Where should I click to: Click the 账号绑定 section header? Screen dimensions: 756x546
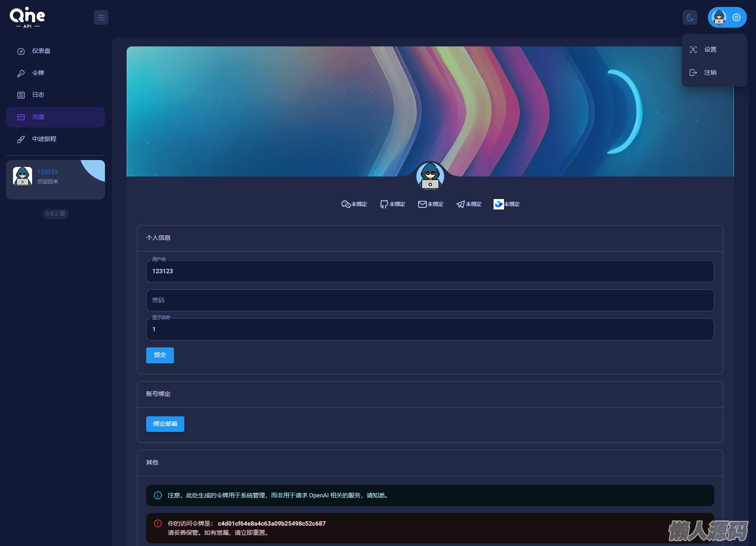[x=158, y=394]
